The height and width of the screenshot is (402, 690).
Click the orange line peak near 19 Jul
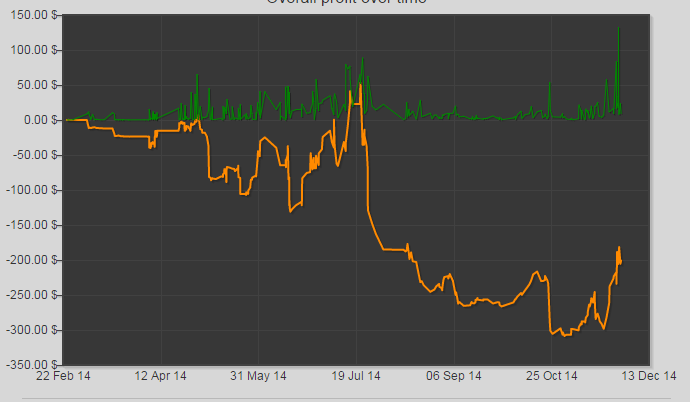tap(360, 85)
